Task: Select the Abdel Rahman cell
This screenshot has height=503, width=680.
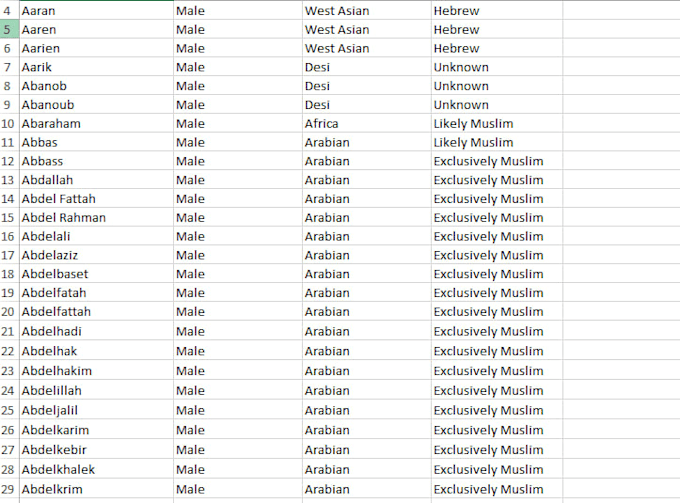Action: coord(96,218)
